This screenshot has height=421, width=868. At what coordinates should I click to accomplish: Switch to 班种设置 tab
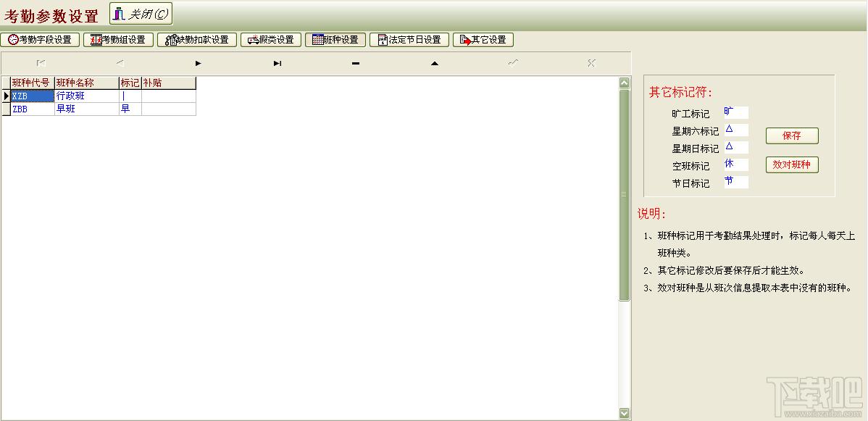tap(335, 40)
